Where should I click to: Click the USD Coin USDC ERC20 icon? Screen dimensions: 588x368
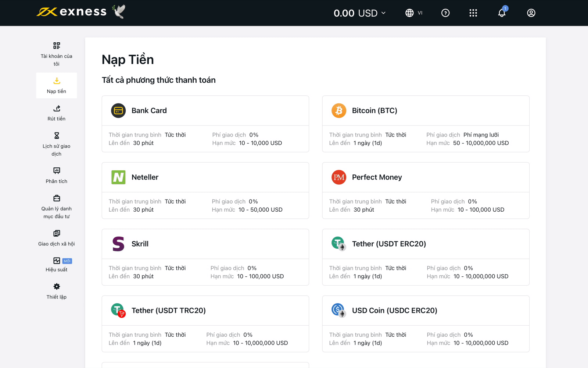click(x=338, y=310)
